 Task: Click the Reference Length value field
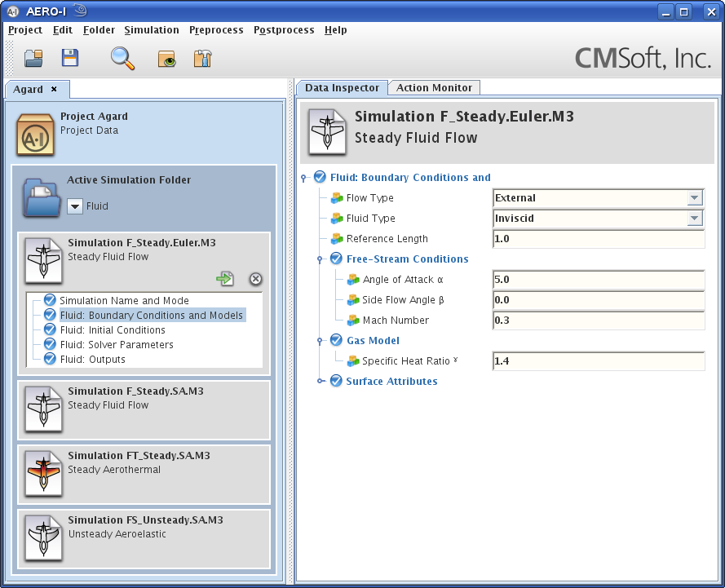pos(599,239)
